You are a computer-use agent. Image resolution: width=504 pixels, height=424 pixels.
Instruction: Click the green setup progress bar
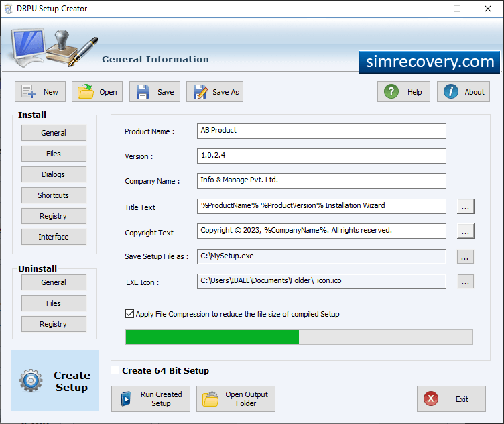[x=299, y=337]
